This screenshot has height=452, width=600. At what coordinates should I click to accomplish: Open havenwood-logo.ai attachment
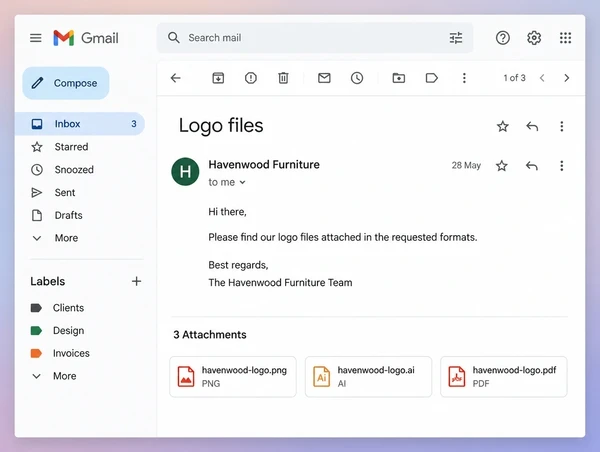tap(368, 377)
